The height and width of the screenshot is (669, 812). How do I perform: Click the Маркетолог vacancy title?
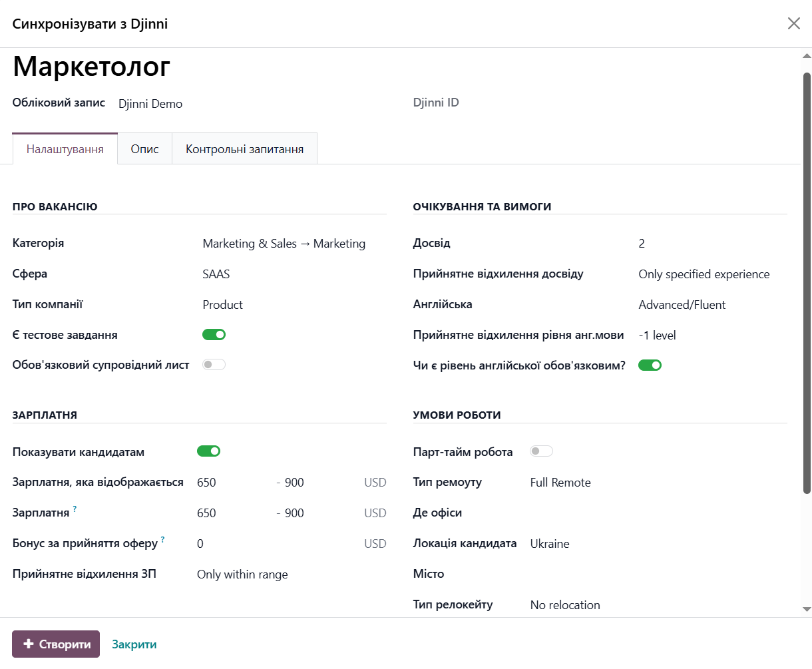point(91,66)
